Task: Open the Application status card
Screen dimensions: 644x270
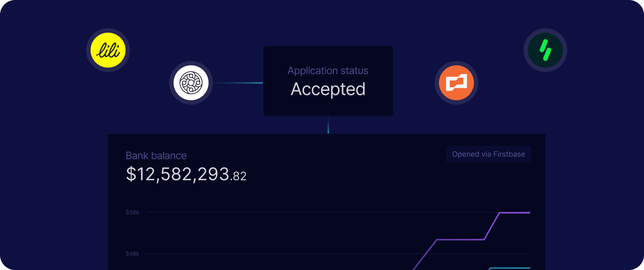Action: point(328,81)
